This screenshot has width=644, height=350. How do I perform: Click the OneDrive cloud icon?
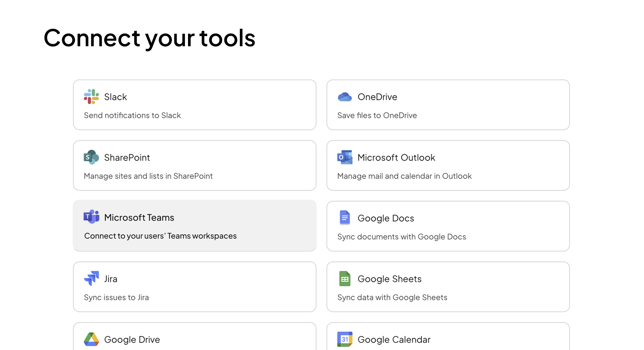[344, 97]
